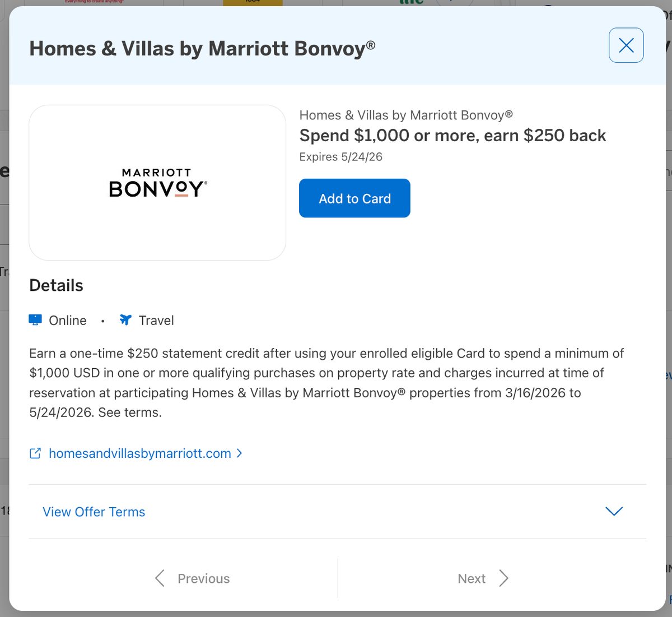Click the Travel airplane icon

tap(125, 319)
